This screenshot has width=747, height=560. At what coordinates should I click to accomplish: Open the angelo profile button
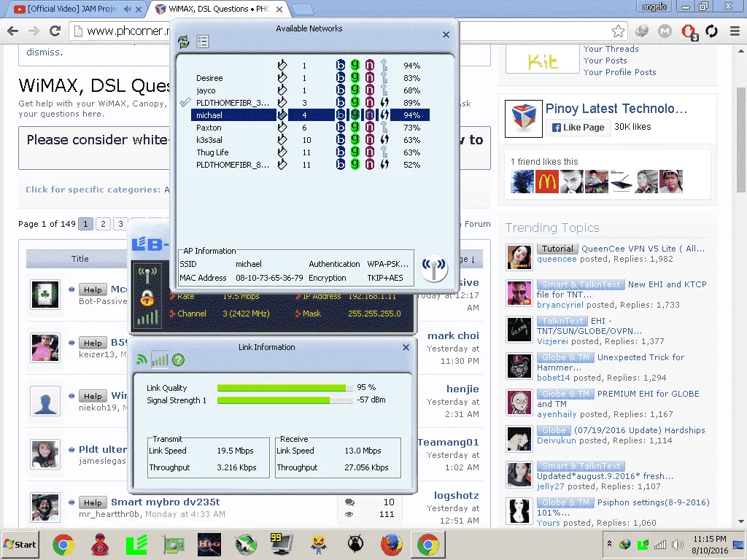pos(654,7)
